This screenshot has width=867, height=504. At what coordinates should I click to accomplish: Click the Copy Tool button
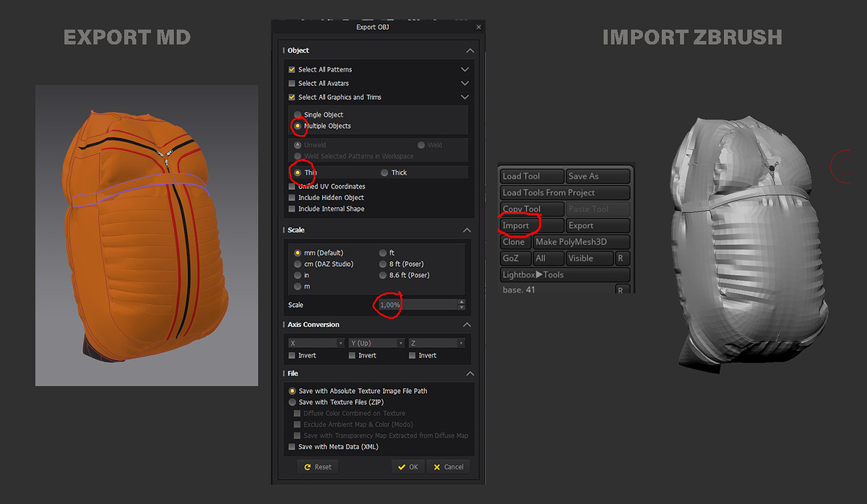532,209
